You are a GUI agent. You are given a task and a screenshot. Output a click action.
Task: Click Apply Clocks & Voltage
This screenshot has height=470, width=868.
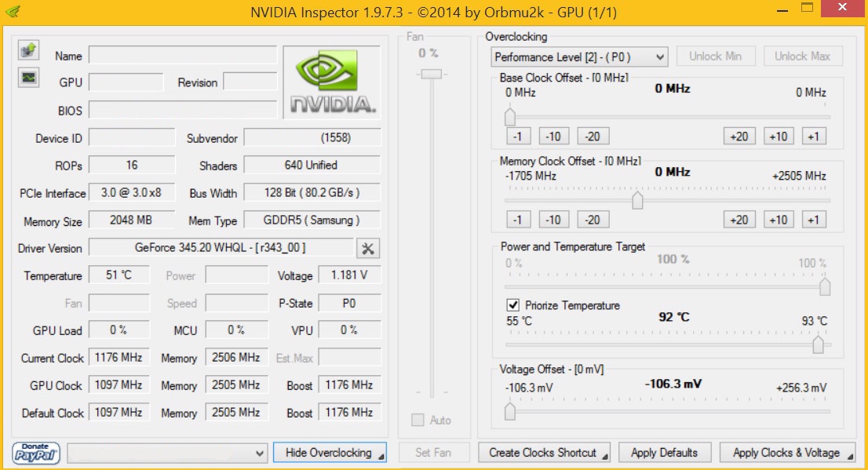[x=787, y=453]
